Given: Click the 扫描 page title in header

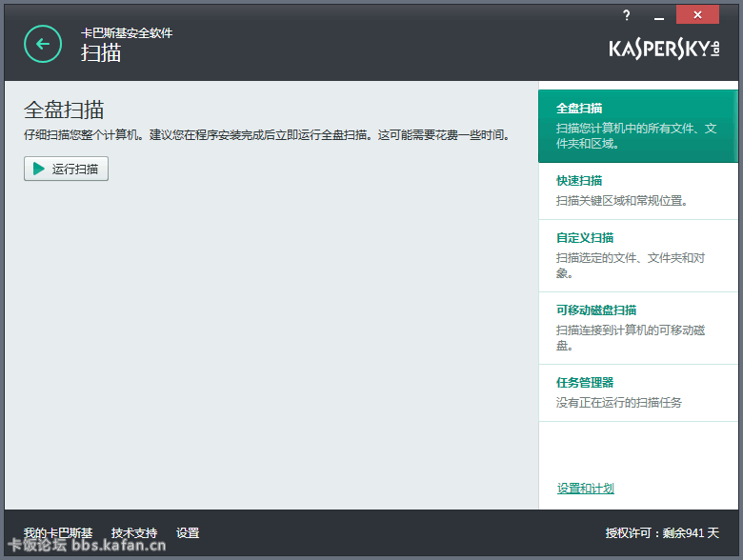Looking at the screenshot, I should (x=101, y=52).
